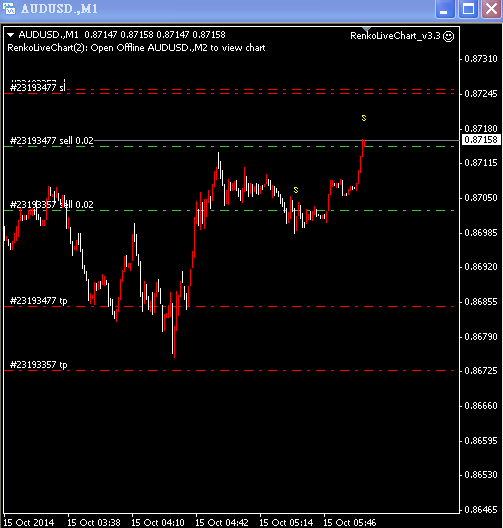Click the 15 Oct 05:46 time axis label

pos(350,523)
